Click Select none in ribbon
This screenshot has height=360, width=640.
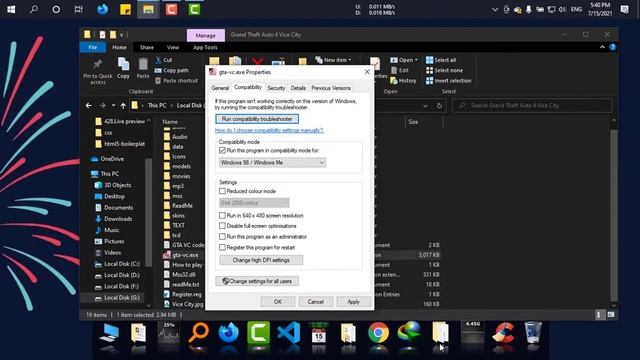point(444,70)
